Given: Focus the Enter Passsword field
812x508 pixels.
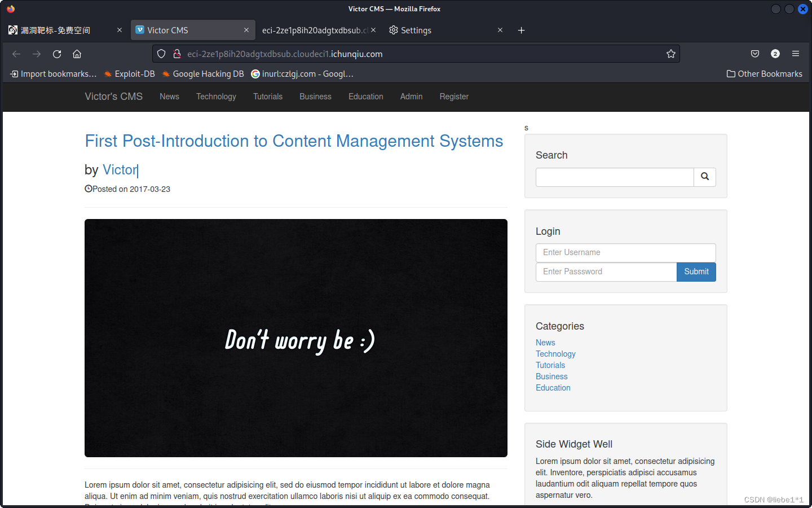Looking at the screenshot, I should (x=606, y=272).
